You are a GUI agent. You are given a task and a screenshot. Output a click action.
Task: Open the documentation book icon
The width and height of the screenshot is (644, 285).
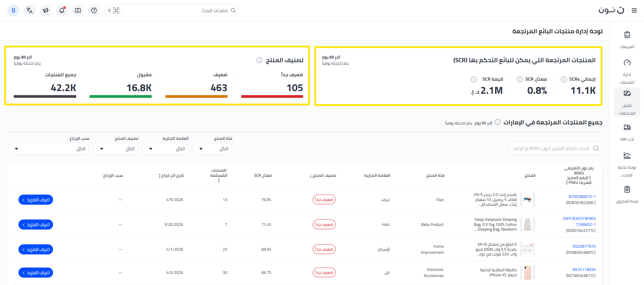coord(78,10)
